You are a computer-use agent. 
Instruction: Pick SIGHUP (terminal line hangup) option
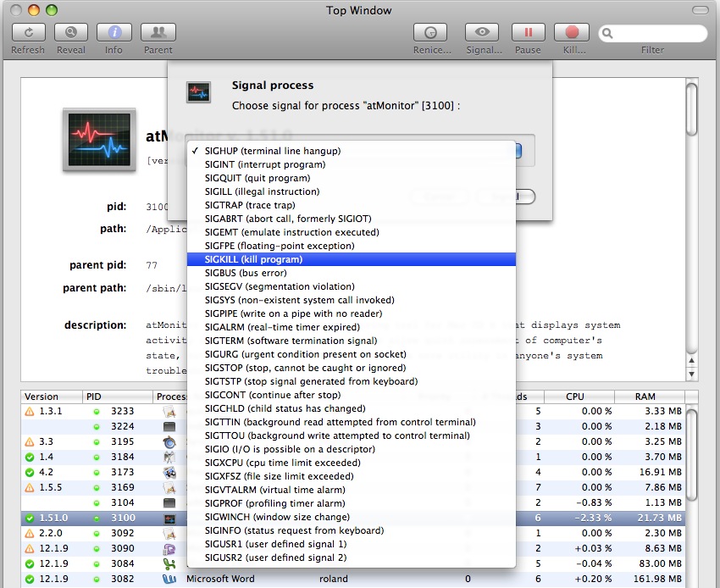tap(272, 151)
